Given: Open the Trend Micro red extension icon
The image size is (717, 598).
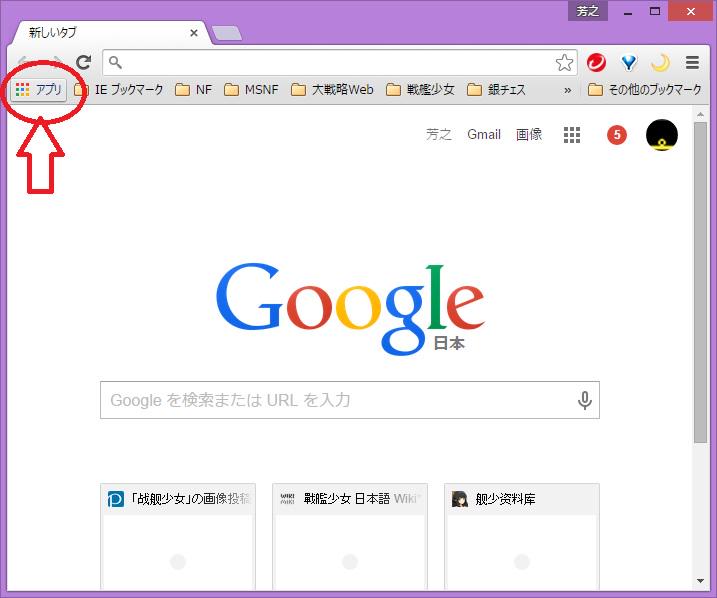Looking at the screenshot, I should pos(596,63).
